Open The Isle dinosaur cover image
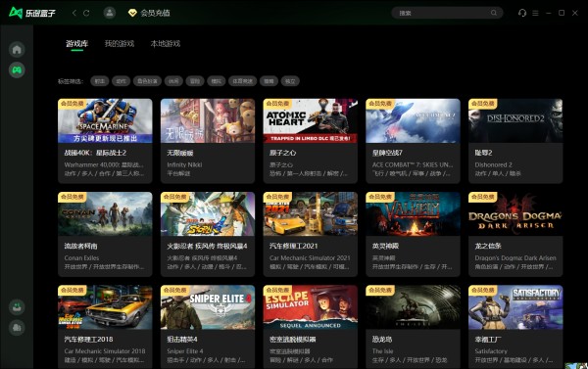 tap(413, 307)
